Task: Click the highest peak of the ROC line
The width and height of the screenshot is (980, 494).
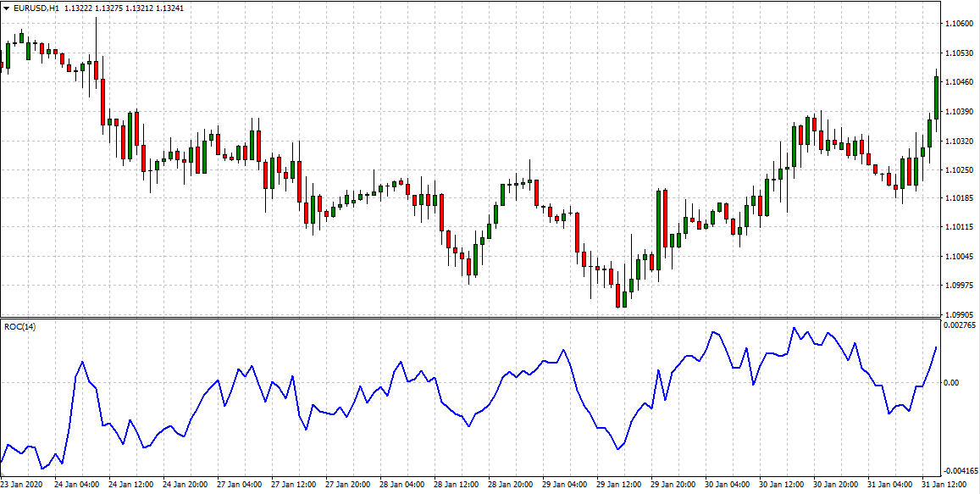Action: pos(795,329)
